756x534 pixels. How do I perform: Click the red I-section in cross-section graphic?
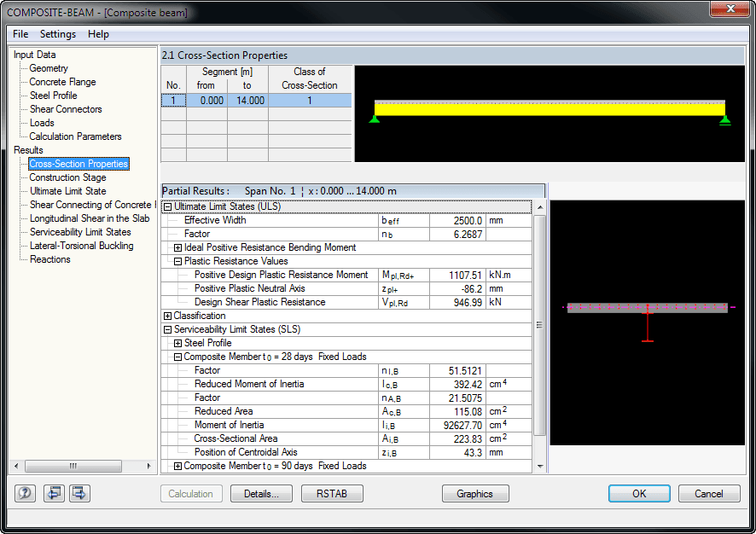(x=648, y=327)
